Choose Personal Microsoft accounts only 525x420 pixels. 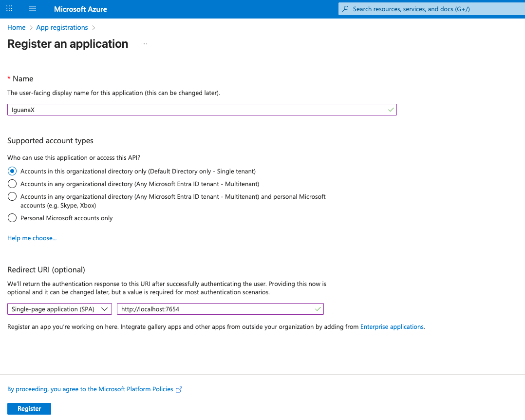[x=13, y=218]
